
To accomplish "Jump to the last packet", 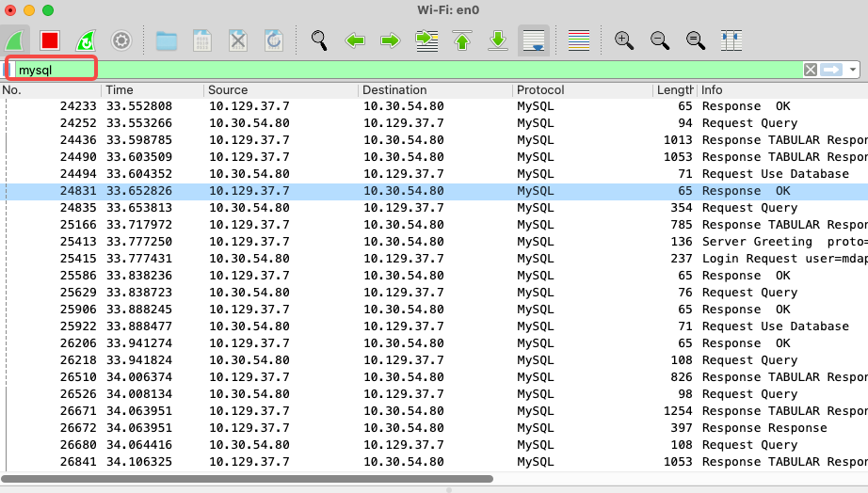I will pos(498,40).
